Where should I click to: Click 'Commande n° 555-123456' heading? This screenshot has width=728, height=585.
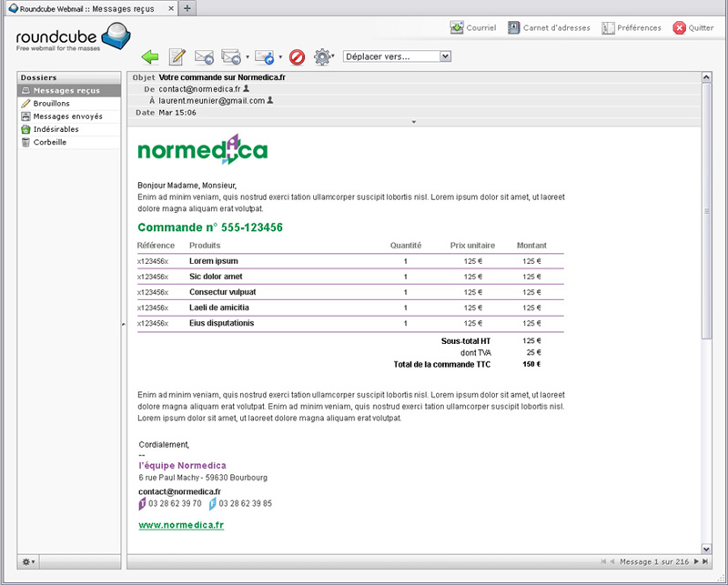click(x=210, y=227)
